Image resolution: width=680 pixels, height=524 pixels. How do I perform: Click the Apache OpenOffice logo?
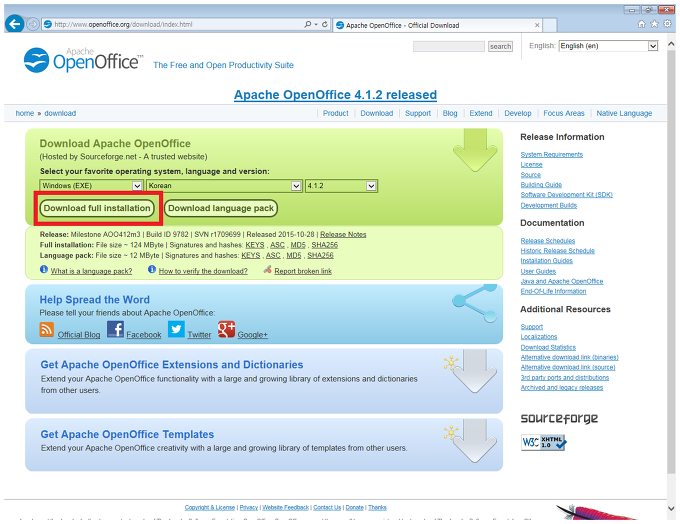[x=83, y=60]
